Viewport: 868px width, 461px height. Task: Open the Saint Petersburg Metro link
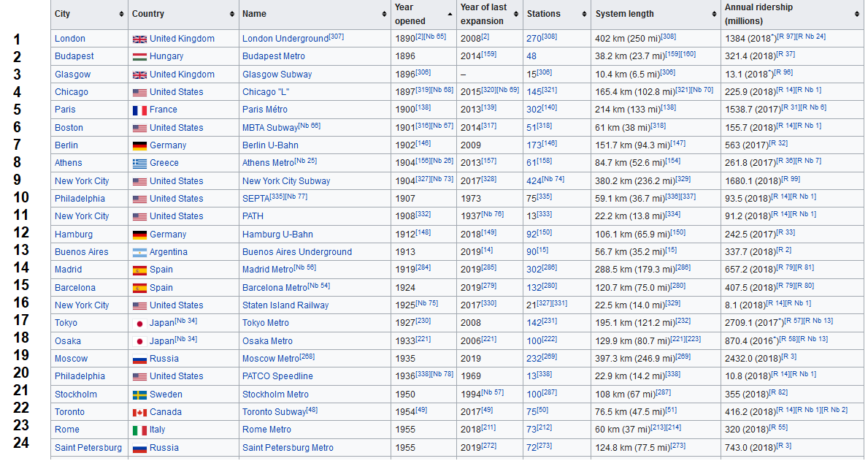(288, 448)
